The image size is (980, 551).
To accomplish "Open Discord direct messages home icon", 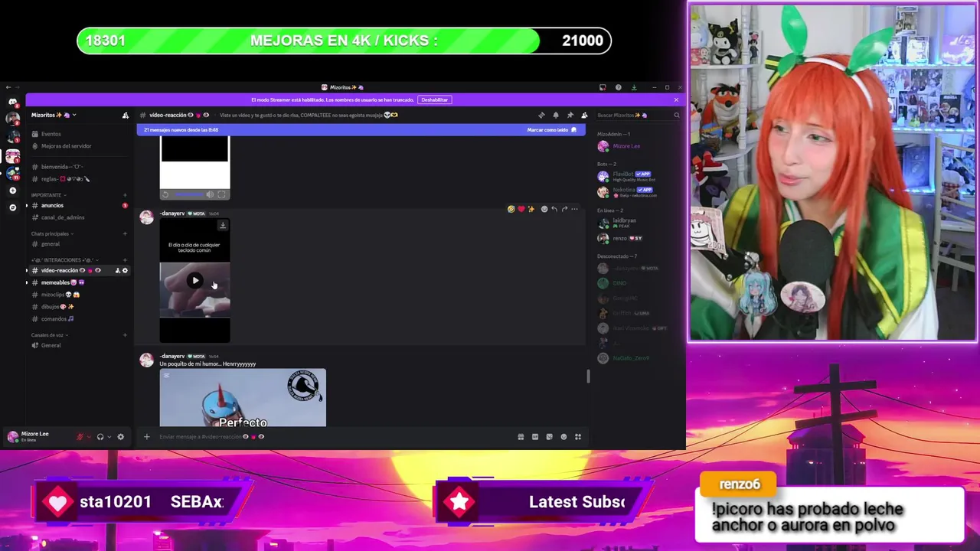I will coord(12,102).
